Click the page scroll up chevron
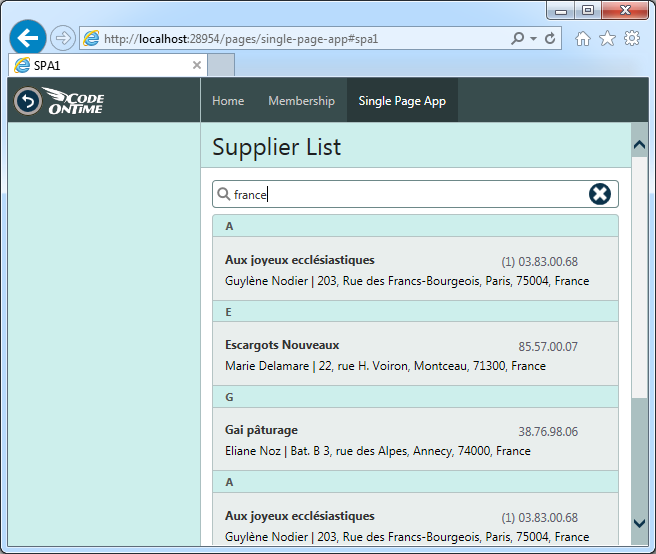The image size is (656, 554). (x=639, y=145)
